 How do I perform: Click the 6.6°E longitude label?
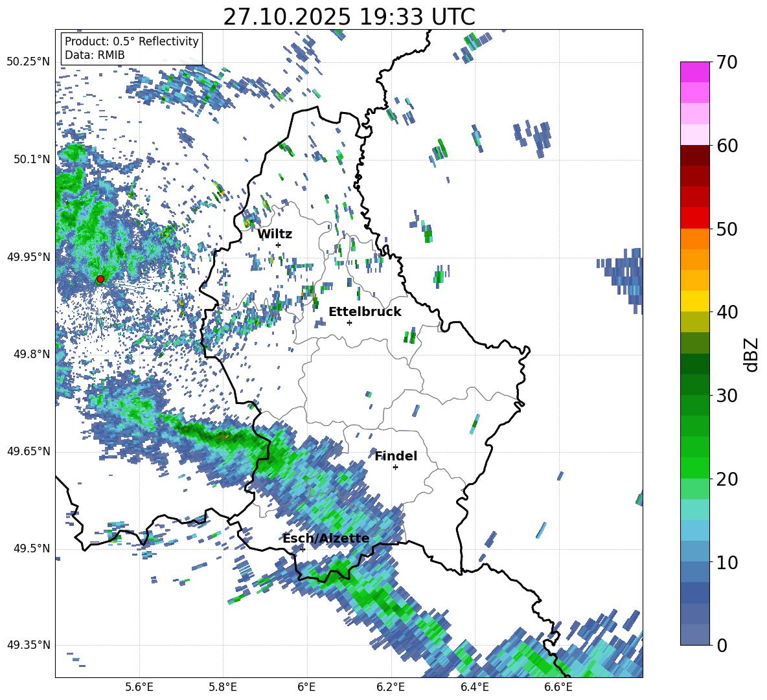tap(558, 687)
